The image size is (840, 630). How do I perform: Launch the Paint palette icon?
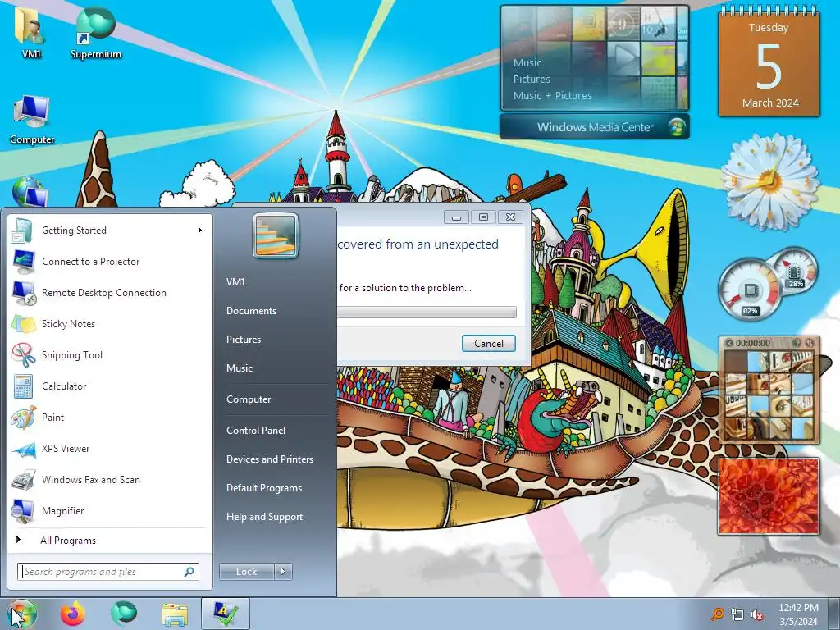(x=23, y=418)
